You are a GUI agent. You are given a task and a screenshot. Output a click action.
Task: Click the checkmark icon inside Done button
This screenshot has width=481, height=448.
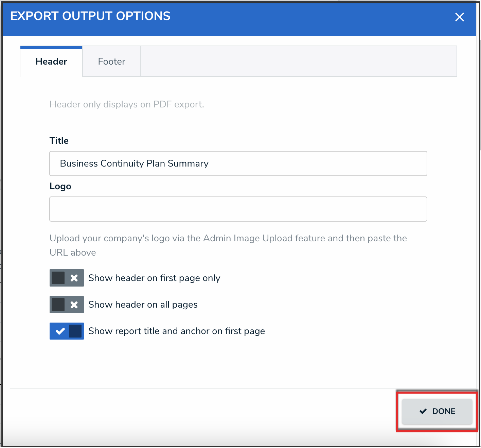(x=423, y=411)
